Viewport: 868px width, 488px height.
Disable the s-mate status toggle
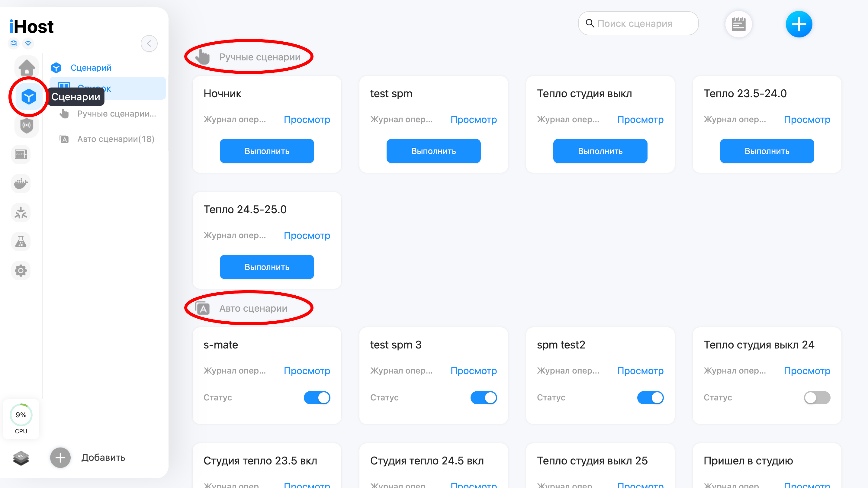point(317,398)
